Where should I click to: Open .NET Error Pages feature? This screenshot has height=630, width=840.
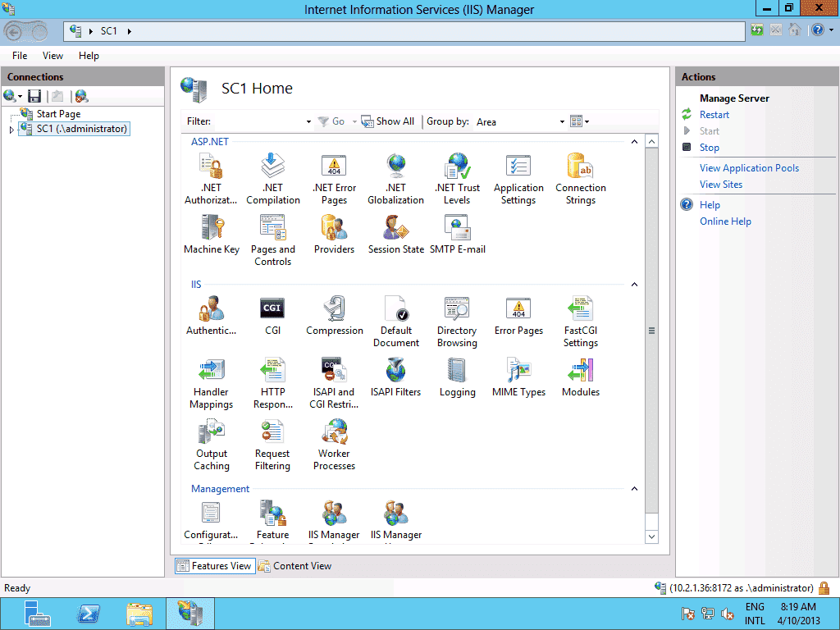(335, 178)
